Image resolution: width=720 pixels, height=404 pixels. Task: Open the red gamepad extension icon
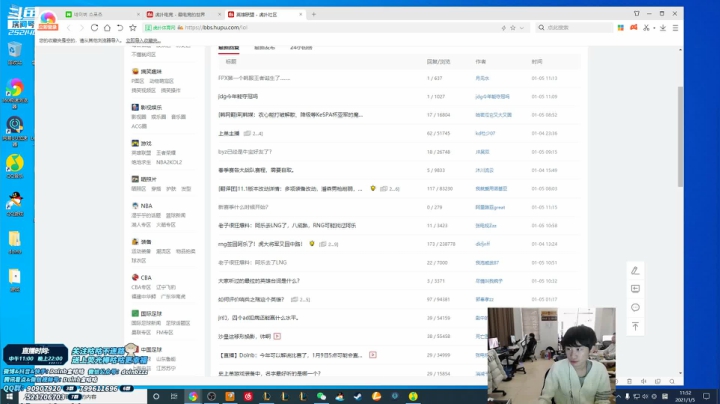(x=634, y=28)
